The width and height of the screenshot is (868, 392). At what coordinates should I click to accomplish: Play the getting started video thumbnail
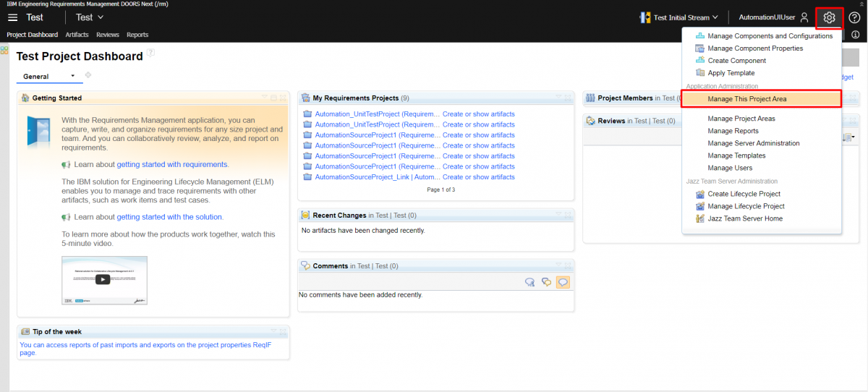click(x=103, y=279)
